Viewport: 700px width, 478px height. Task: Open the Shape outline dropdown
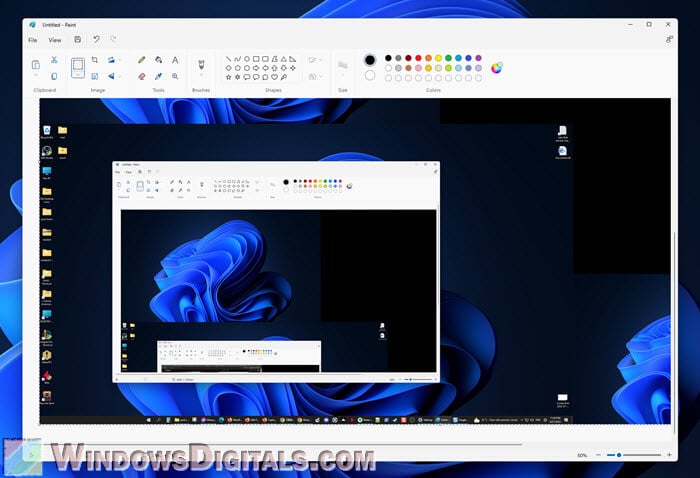(321, 60)
